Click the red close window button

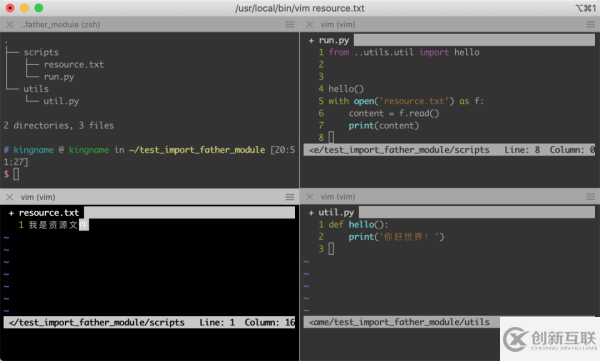pyautogui.click(x=10, y=8)
